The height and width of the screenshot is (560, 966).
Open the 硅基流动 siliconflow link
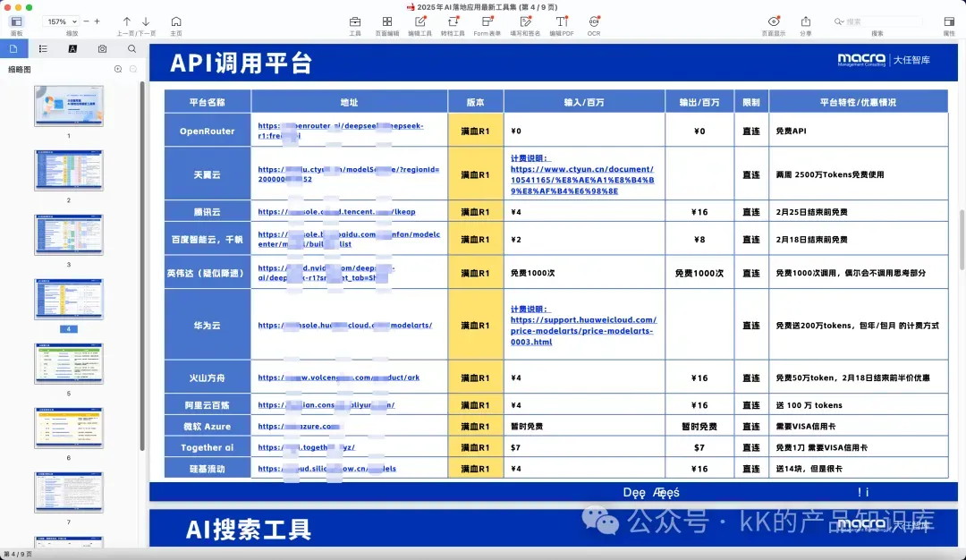[326, 468]
